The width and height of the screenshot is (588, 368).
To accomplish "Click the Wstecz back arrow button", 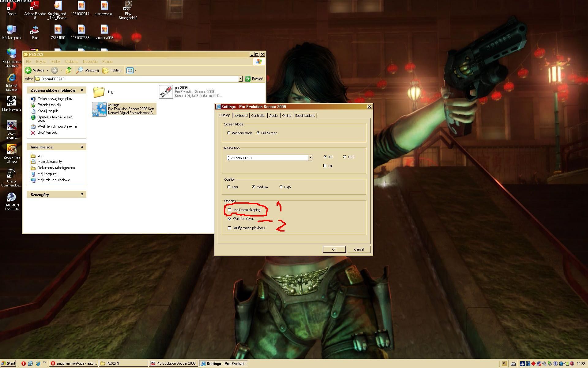I will click(28, 70).
